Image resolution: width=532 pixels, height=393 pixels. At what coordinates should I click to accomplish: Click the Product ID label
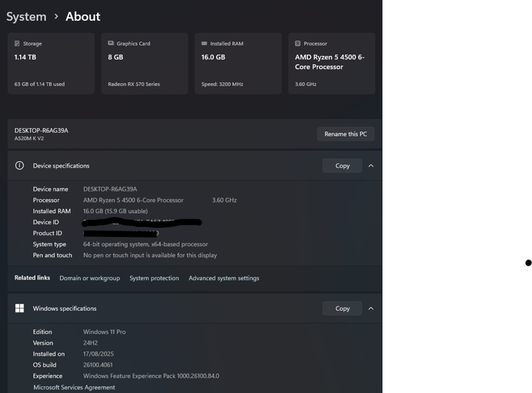(48, 233)
